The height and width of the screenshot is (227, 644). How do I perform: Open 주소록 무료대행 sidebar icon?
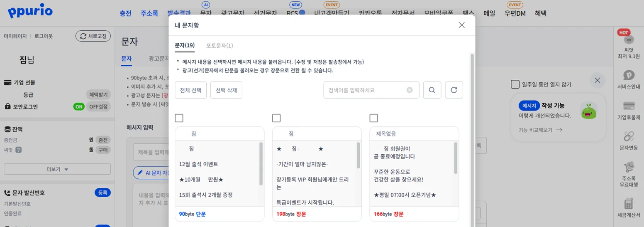[629, 174]
